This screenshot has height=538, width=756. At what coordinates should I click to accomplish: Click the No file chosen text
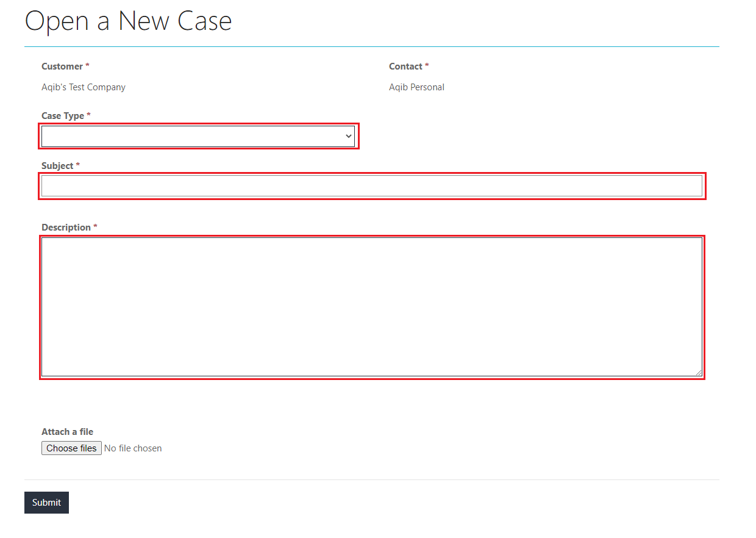pyautogui.click(x=133, y=448)
